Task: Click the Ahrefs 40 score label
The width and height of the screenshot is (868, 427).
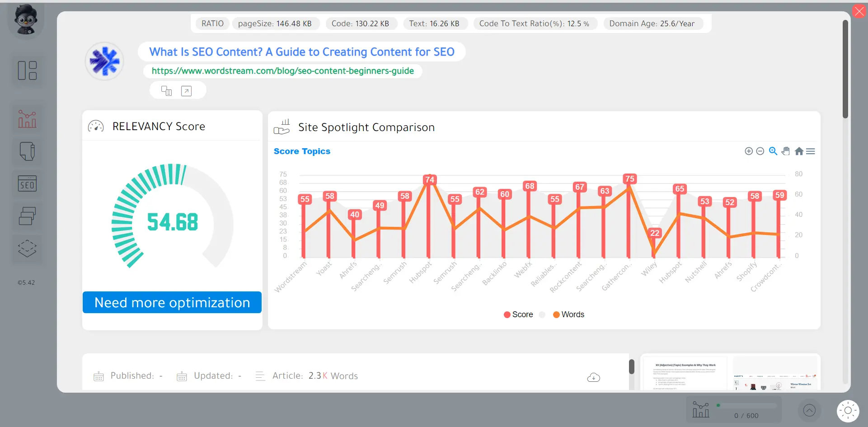Action: coord(355,214)
